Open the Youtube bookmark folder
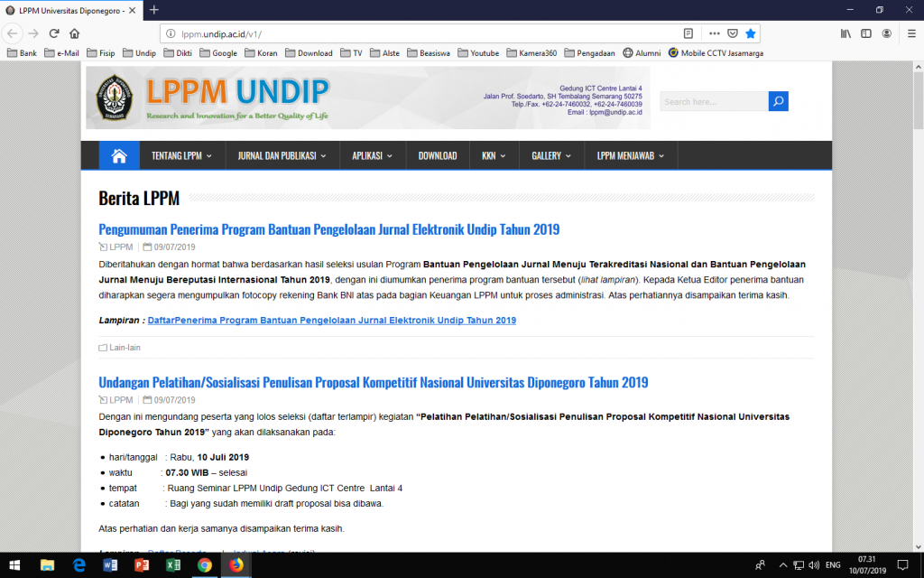 (x=478, y=53)
